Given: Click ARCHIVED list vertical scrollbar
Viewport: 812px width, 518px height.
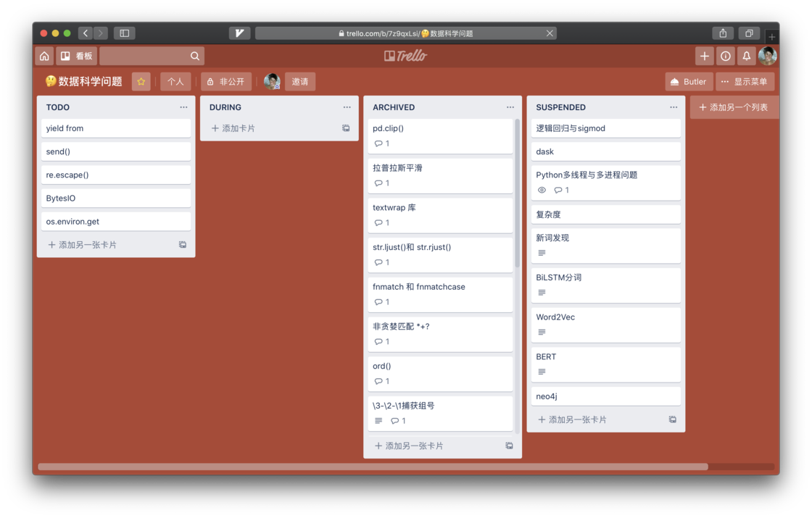Looking at the screenshot, I should point(517,194).
